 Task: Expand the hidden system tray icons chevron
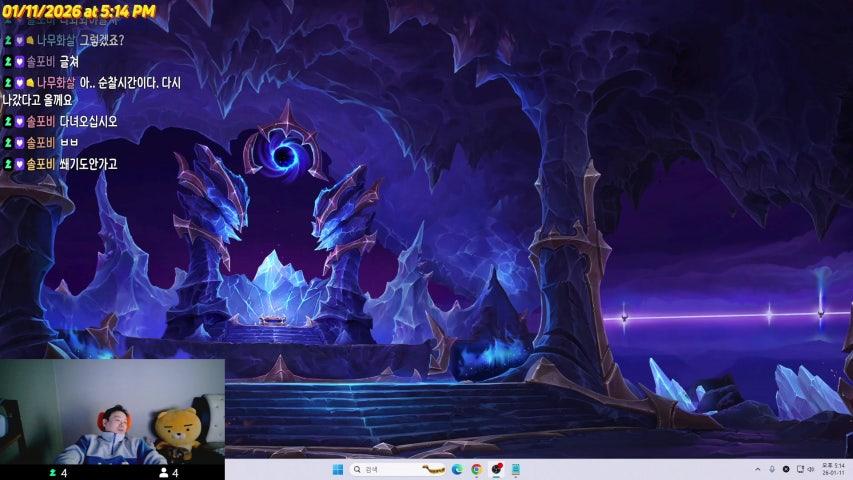click(757, 469)
